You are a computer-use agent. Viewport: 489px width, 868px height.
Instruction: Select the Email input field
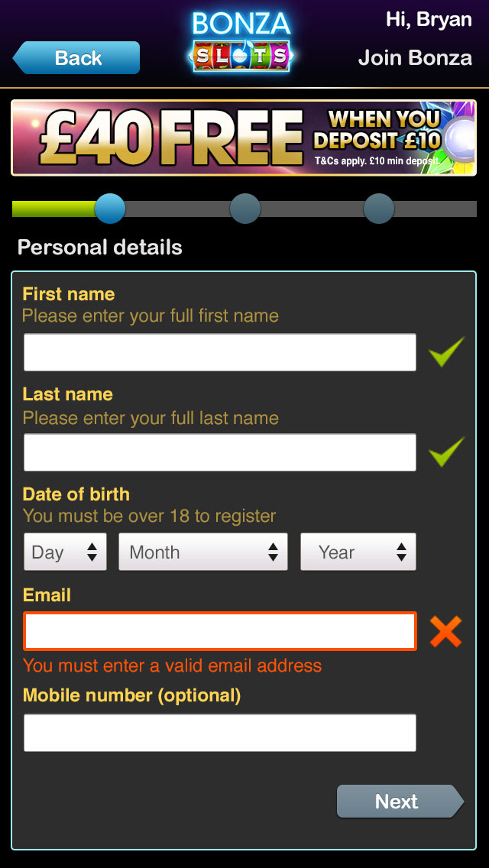click(x=220, y=631)
